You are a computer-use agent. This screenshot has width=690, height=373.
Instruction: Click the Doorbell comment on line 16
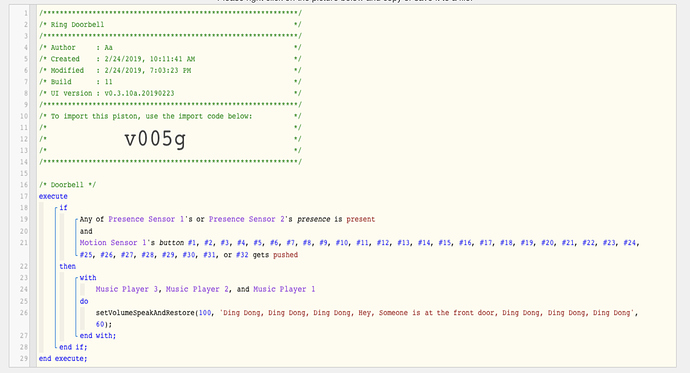click(x=67, y=185)
